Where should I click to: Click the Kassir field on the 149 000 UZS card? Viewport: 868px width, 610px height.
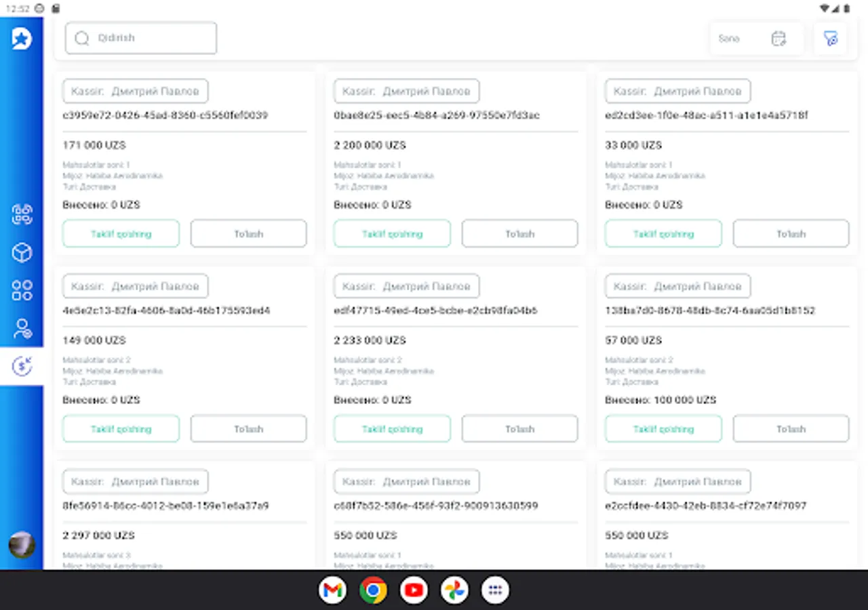coord(136,287)
